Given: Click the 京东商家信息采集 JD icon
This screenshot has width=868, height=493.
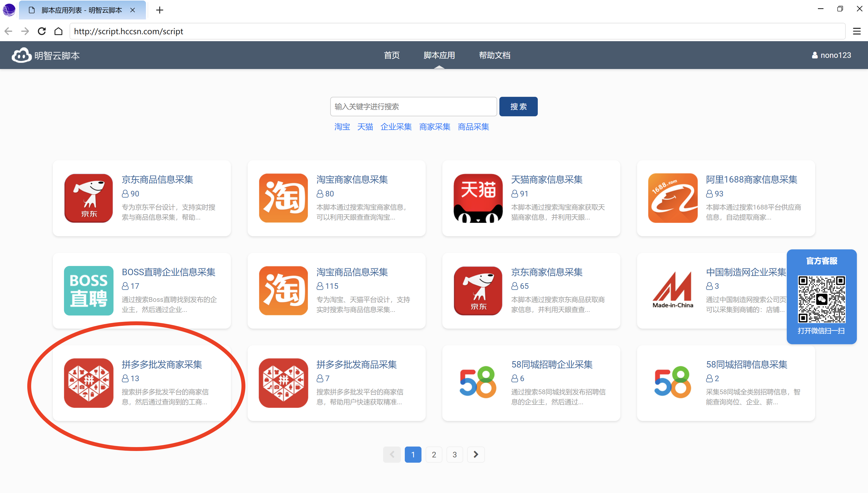Looking at the screenshot, I should [478, 290].
